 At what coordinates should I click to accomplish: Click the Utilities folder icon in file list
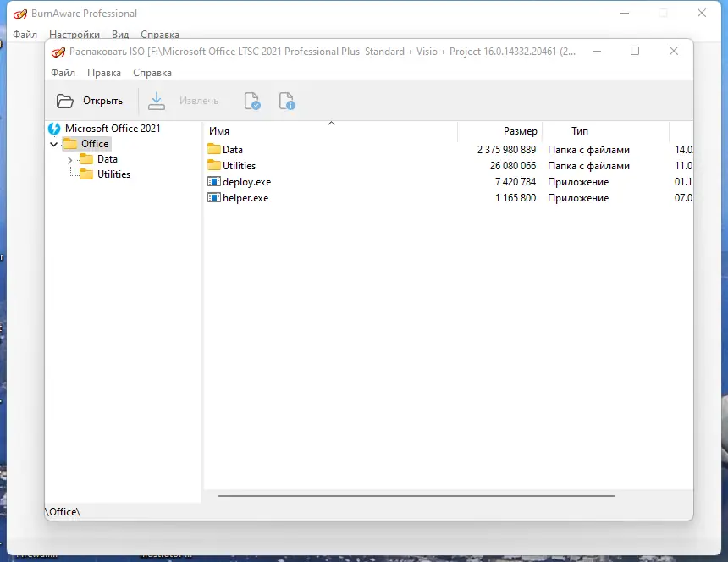(x=213, y=165)
